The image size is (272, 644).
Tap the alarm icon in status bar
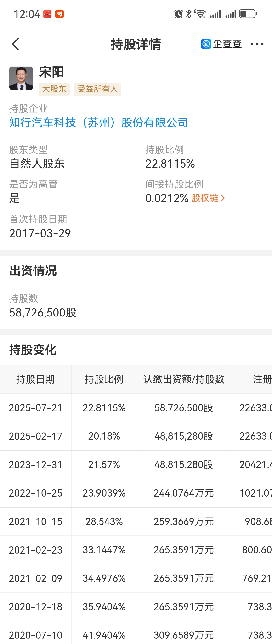178,14
